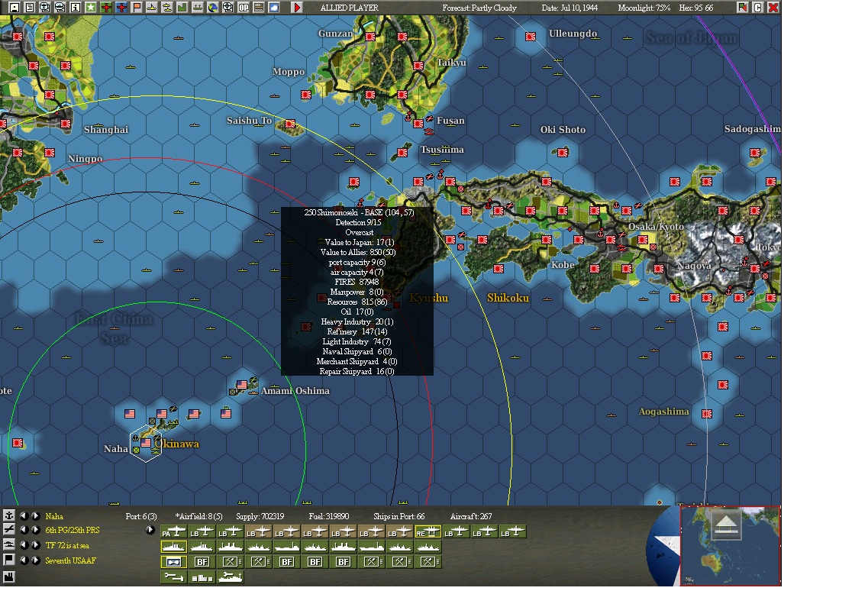Viewport: 868px width, 591px height.
Task: Go to next base using right arrow beside Naha
Action: (x=35, y=515)
